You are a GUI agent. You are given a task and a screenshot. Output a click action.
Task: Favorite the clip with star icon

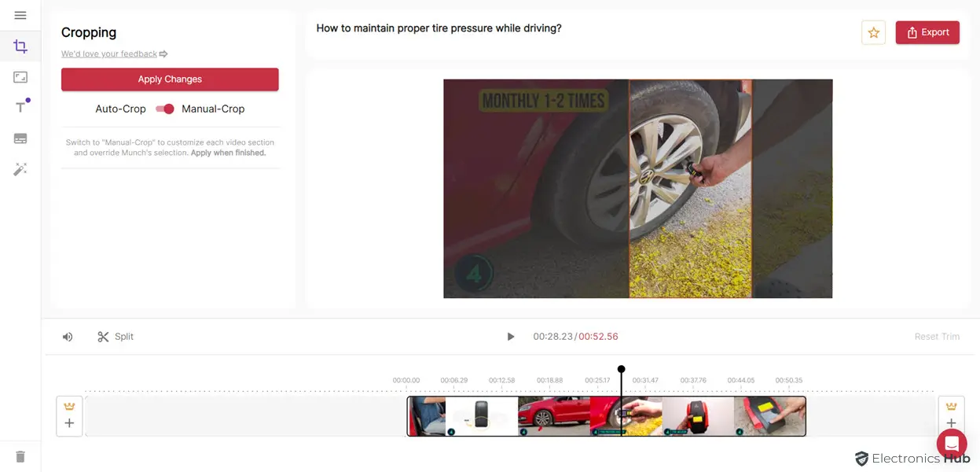point(873,33)
